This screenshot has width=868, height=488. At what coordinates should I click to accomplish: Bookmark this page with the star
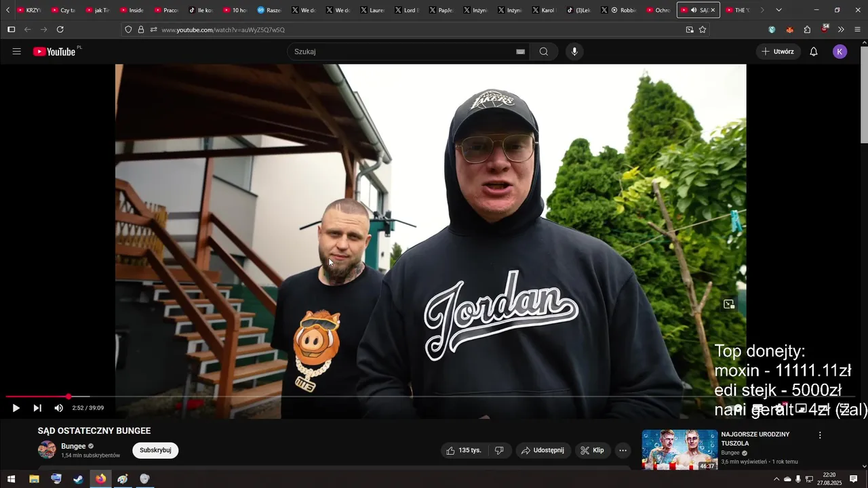[703, 30]
